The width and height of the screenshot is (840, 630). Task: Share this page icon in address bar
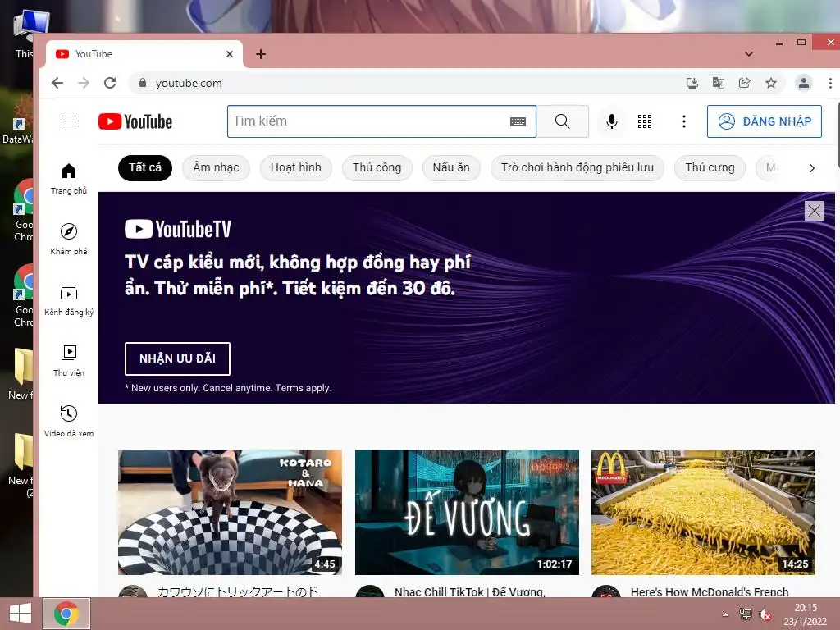point(745,83)
